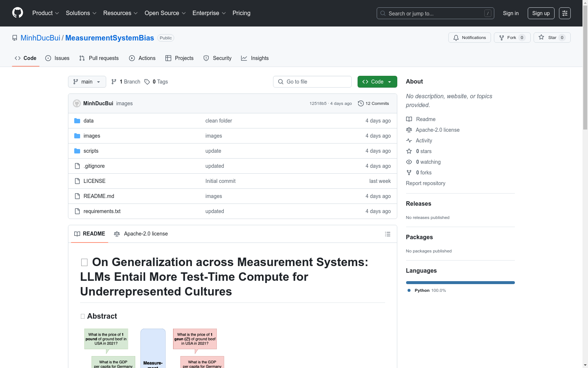This screenshot has width=588, height=368.
Task: Expand the Open Source menu
Action: coord(165,13)
